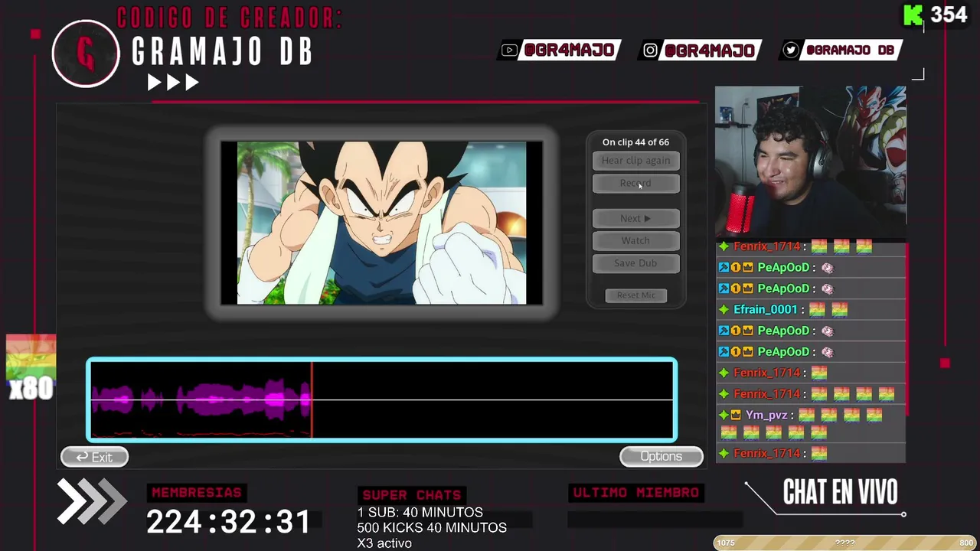
Task: Click the 354 viewer count
Action: [949, 15]
